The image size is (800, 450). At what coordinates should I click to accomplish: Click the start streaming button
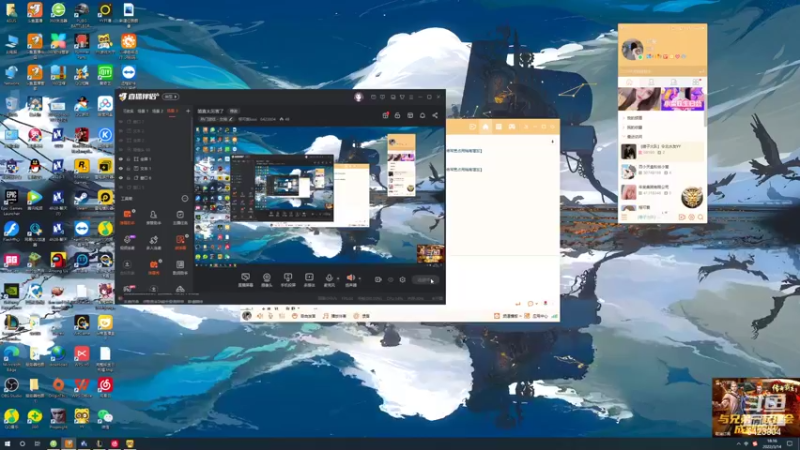coord(425,280)
